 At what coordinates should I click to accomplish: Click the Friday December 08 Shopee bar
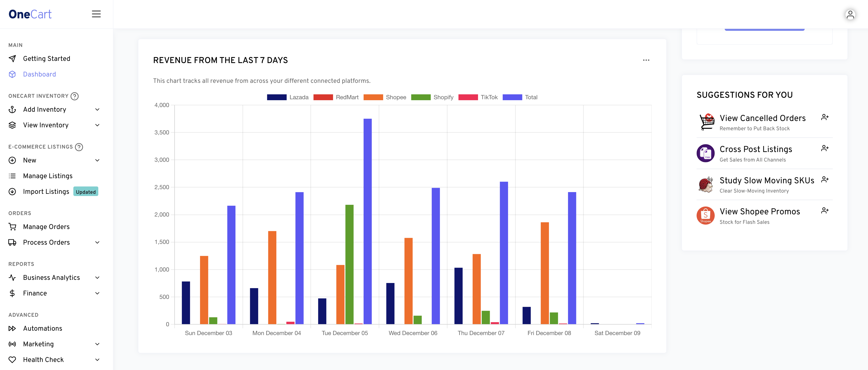coord(545,273)
